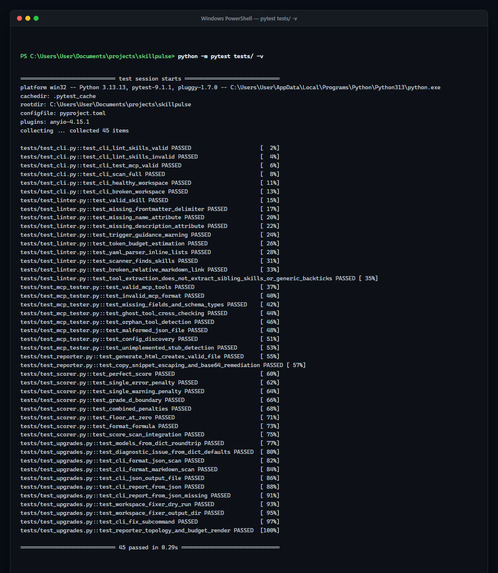498x573 pixels.
Task: Click the test_cli_lint_skills_invalid result line
Action: (150, 157)
